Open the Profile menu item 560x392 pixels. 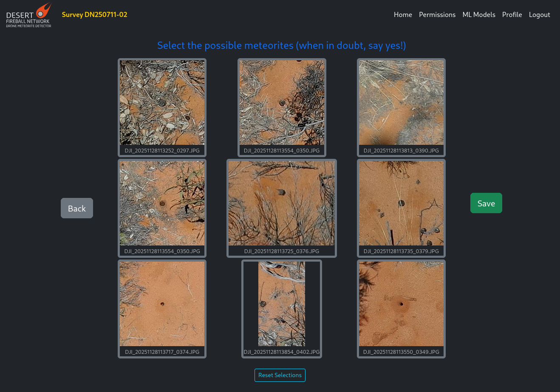[x=512, y=14]
